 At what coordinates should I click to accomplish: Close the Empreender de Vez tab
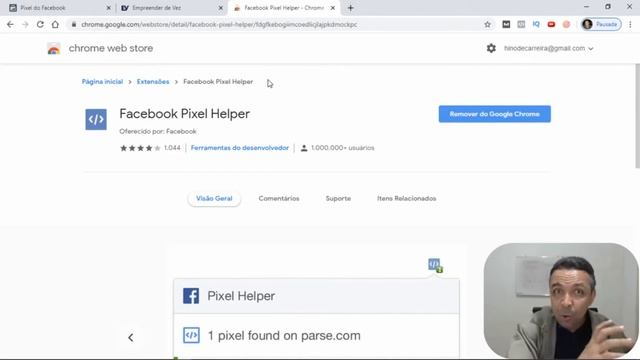[x=220, y=8]
